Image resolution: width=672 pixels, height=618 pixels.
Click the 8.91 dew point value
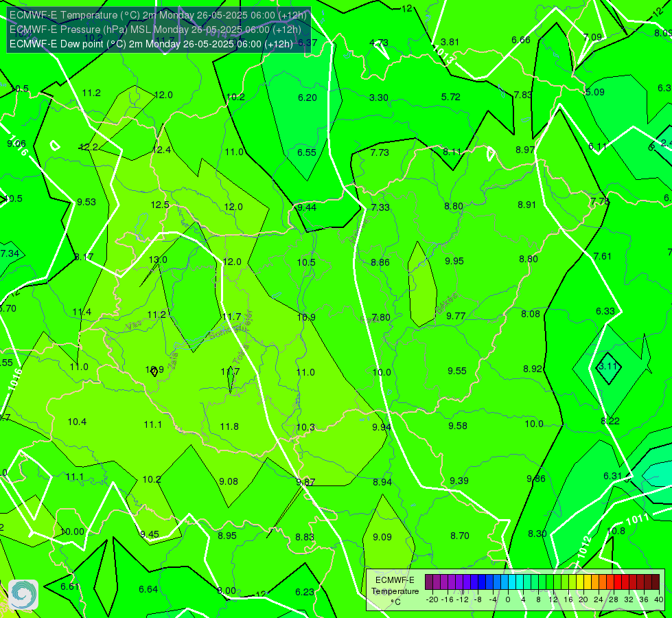click(x=526, y=205)
